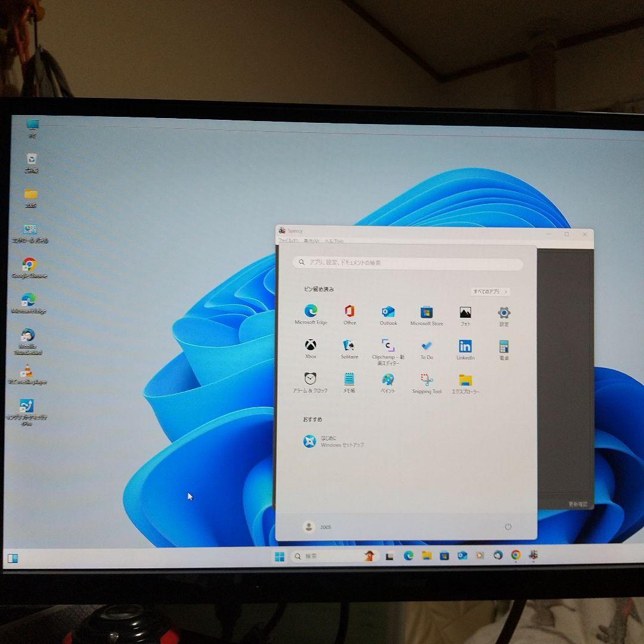This screenshot has height=644, width=644.
Task: Launch the フォト (Photos) app
Action: (465, 311)
